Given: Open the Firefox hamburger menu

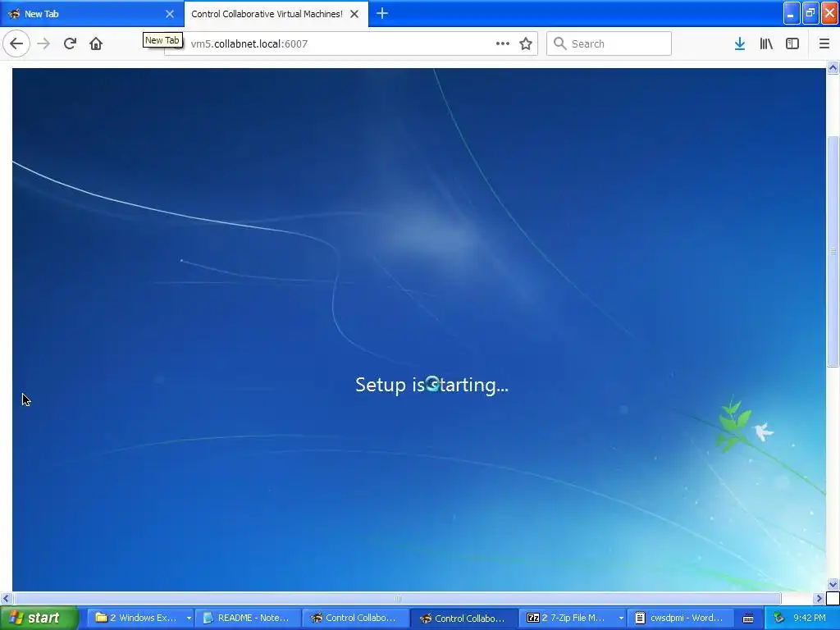Looking at the screenshot, I should tap(824, 43).
